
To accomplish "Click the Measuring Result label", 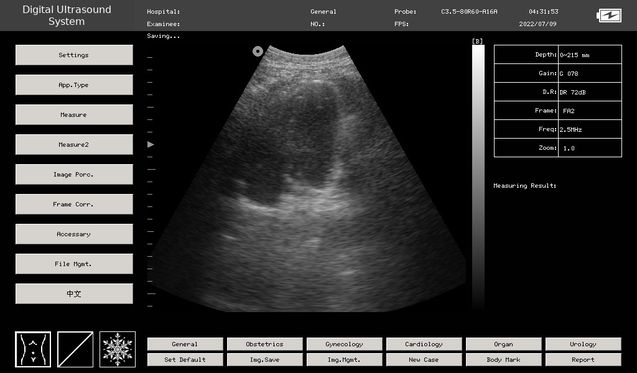I will (x=525, y=186).
